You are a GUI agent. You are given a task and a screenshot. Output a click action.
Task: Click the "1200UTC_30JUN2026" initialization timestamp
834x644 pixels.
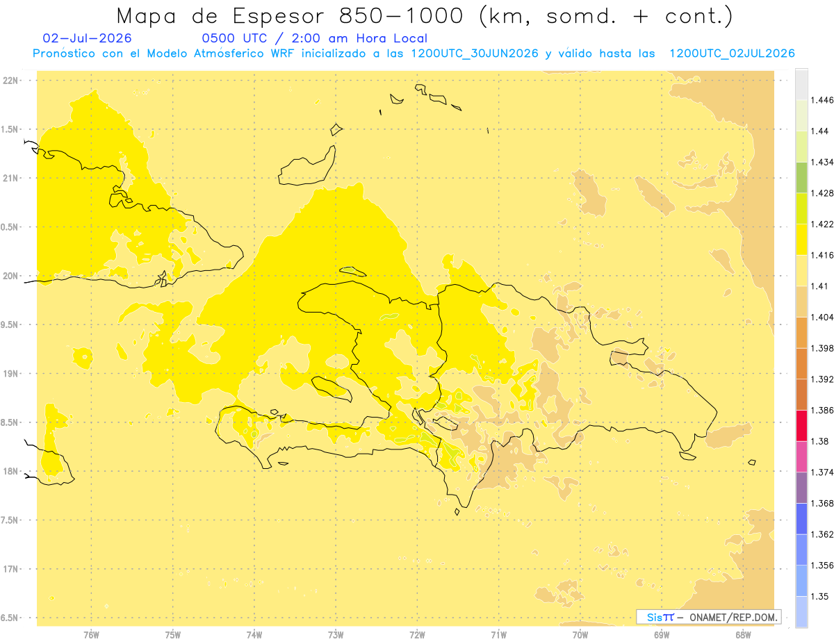point(474,53)
